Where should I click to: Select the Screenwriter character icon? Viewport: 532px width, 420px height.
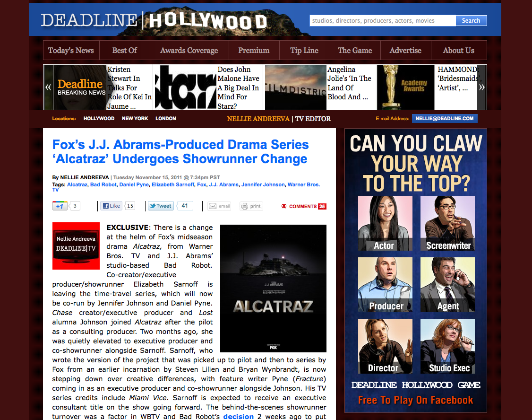447,223
